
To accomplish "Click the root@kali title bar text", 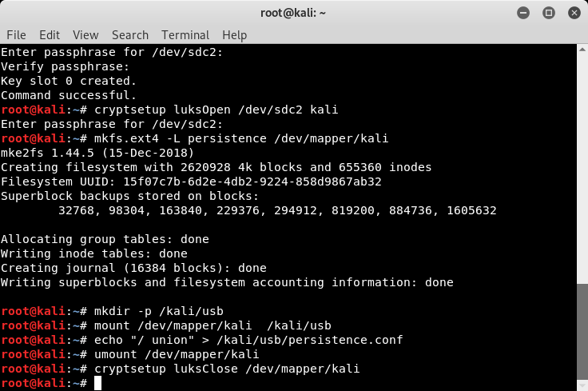I will [x=294, y=12].
